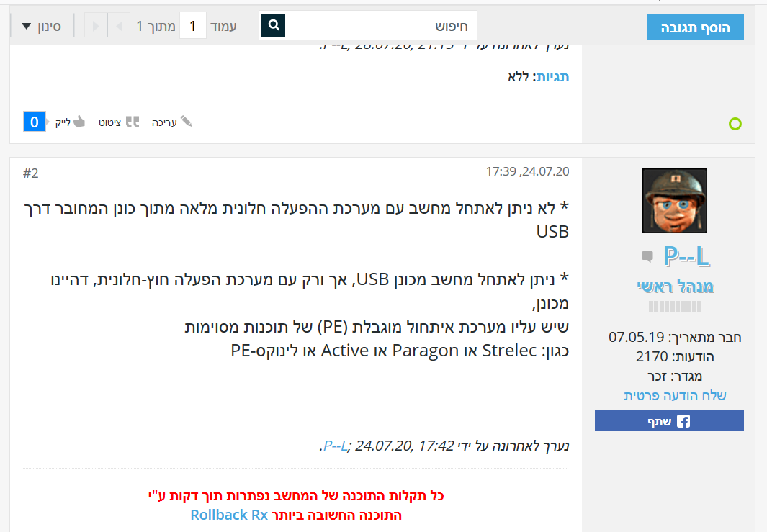Click P--L's reputation bar
Image resolution: width=767 pixels, height=532 pixels.
(675, 305)
